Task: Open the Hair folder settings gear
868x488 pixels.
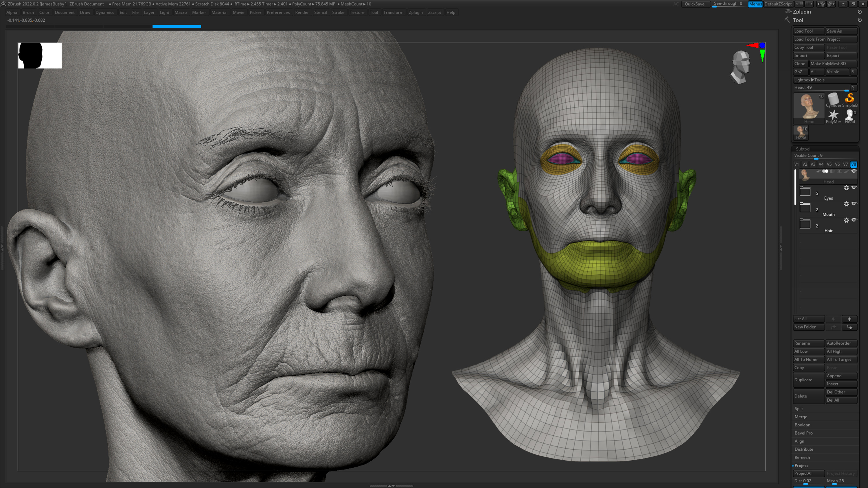Action: [847, 220]
